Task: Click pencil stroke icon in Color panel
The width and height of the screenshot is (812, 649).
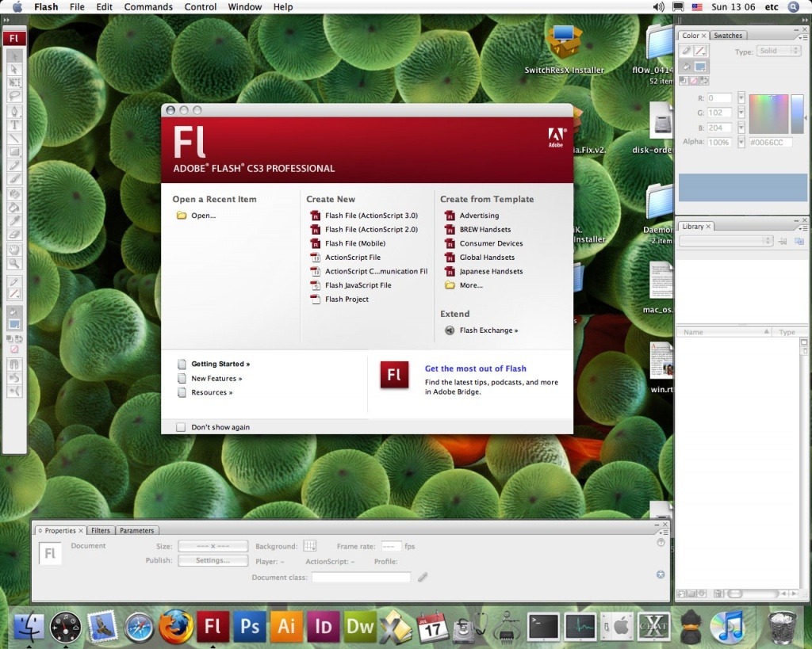Action: point(686,51)
